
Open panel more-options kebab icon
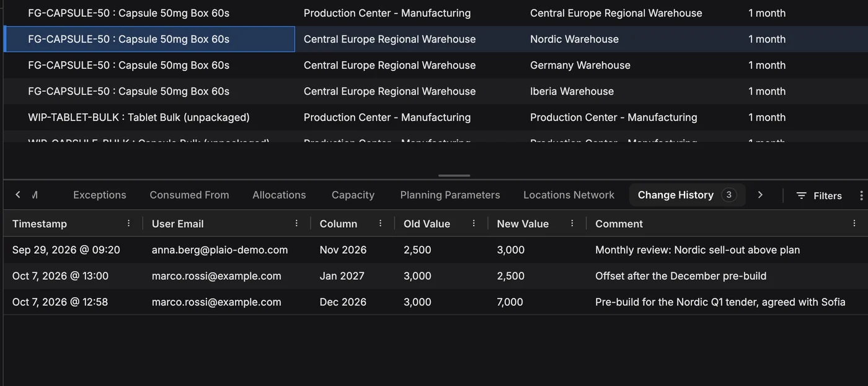tap(861, 195)
